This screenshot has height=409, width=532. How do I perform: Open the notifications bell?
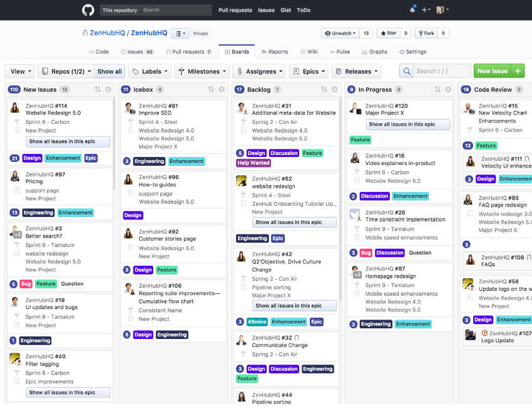pos(412,10)
